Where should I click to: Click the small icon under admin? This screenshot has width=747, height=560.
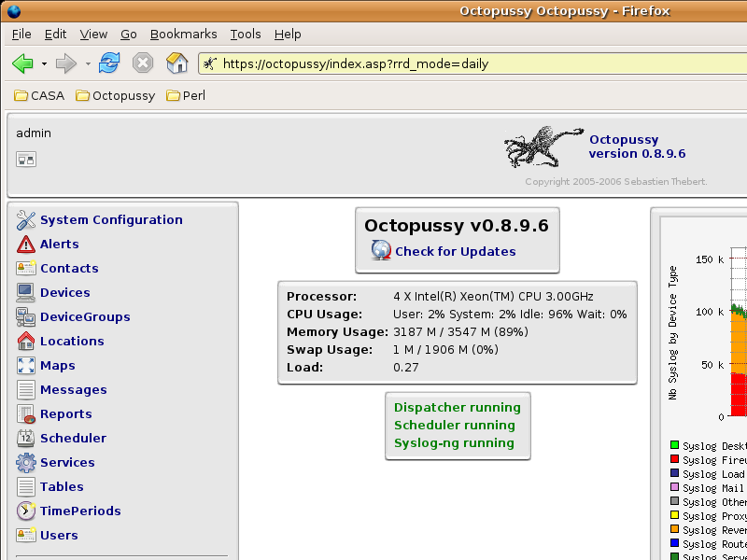pos(26,159)
